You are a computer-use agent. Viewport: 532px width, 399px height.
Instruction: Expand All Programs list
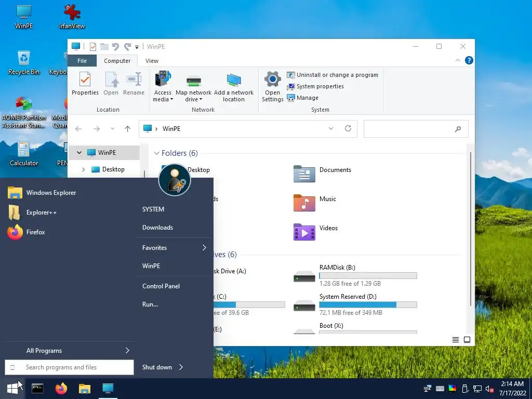[70, 351]
